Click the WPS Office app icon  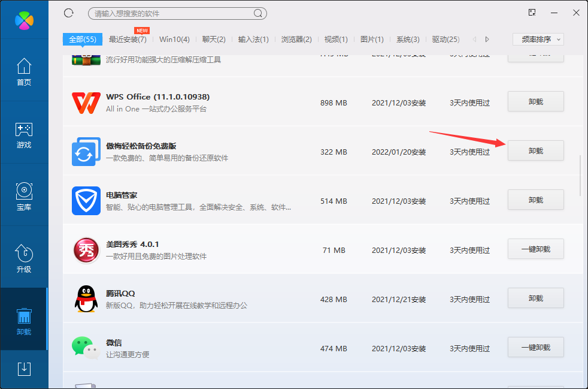tap(86, 102)
